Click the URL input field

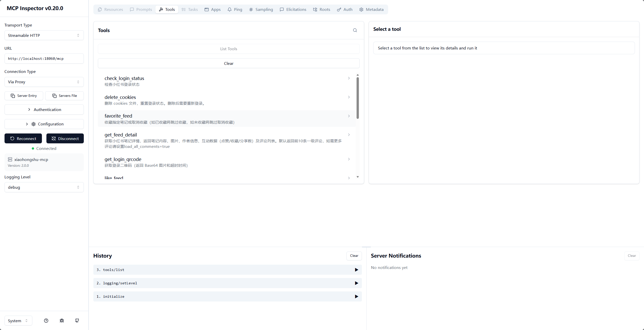[44, 59]
